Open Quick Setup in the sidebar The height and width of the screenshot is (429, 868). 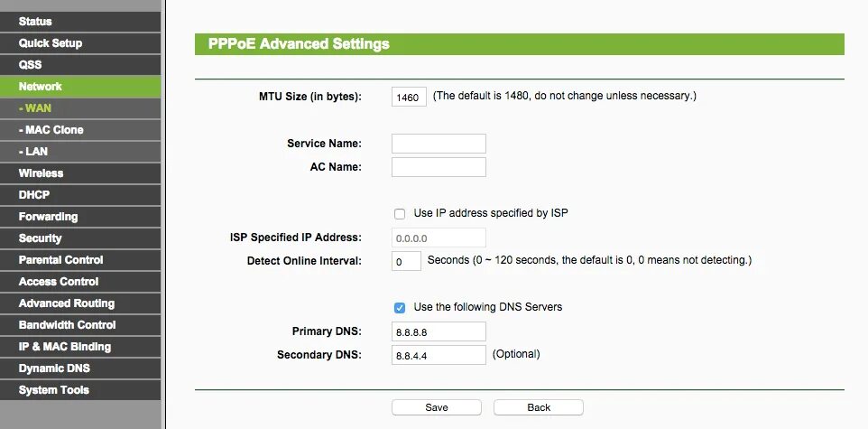pos(80,43)
